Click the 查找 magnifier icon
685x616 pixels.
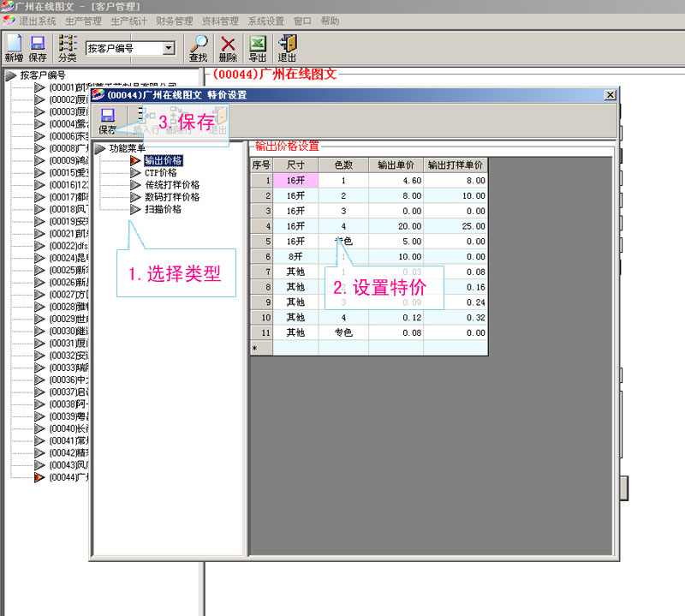pyautogui.click(x=199, y=48)
